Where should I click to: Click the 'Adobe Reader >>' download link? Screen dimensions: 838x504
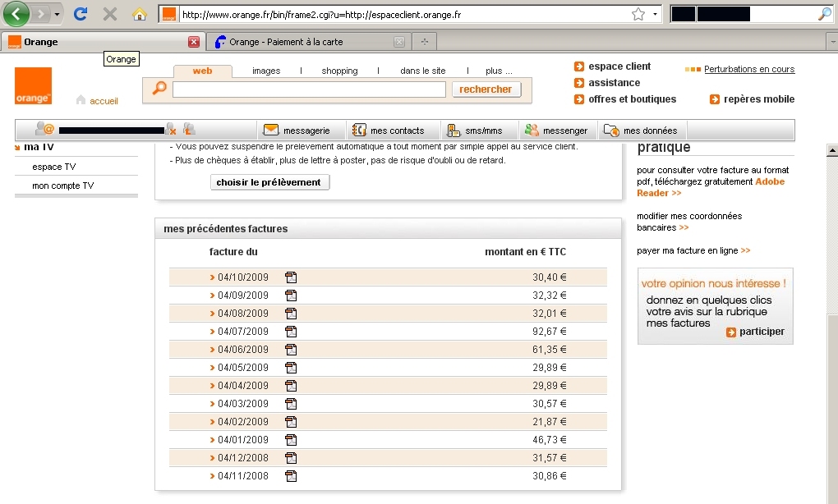[x=711, y=187]
